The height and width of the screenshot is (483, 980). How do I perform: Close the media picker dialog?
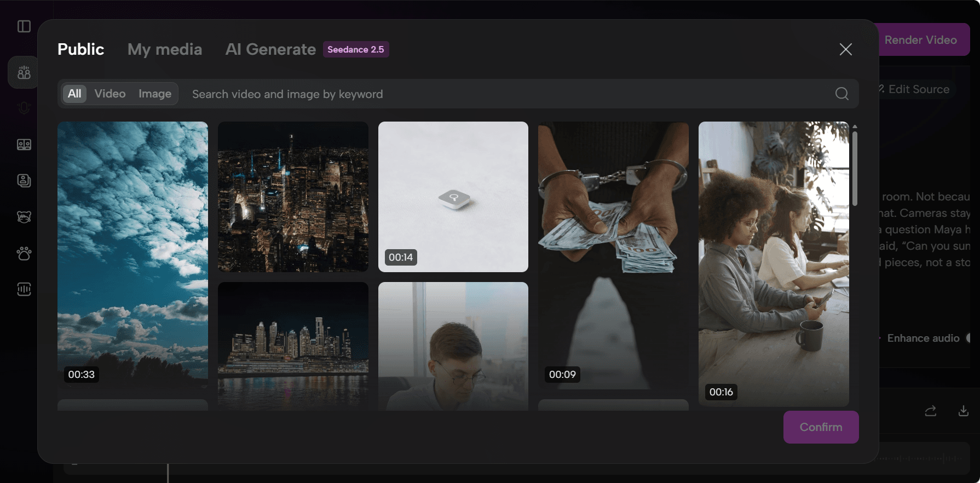point(846,49)
